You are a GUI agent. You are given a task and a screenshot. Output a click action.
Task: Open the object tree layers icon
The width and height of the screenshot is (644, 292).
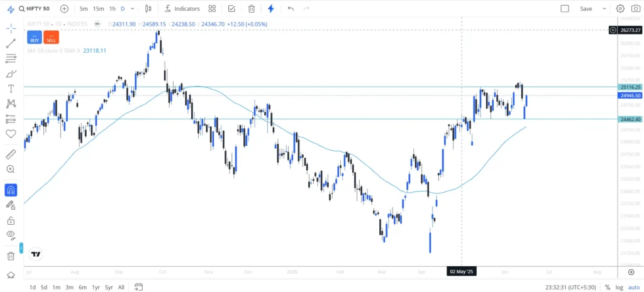tap(11, 275)
